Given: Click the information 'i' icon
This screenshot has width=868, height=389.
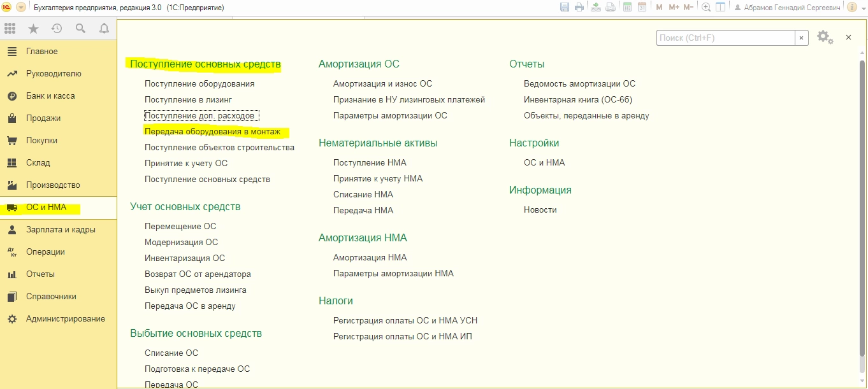Looking at the screenshot, I should (x=851, y=7).
